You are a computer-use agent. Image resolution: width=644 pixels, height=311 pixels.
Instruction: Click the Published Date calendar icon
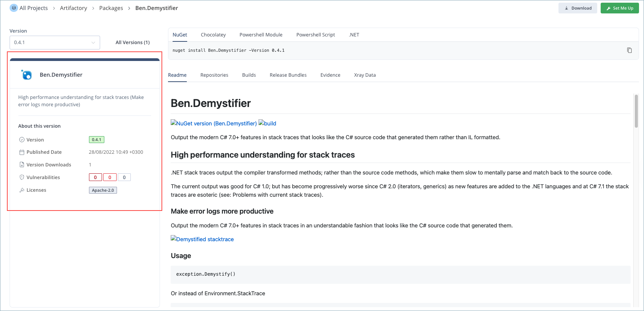[22, 152]
